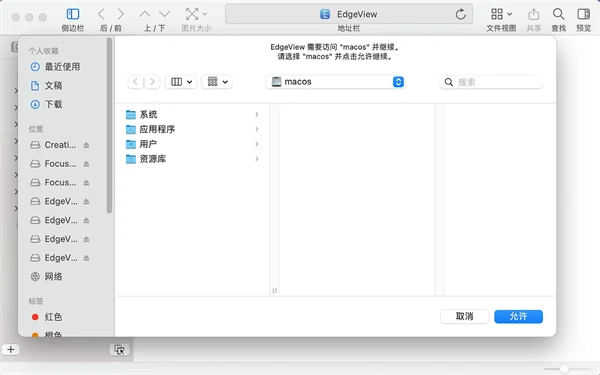
Task: Click the 搜索 search field
Action: pyautogui.click(x=491, y=82)
